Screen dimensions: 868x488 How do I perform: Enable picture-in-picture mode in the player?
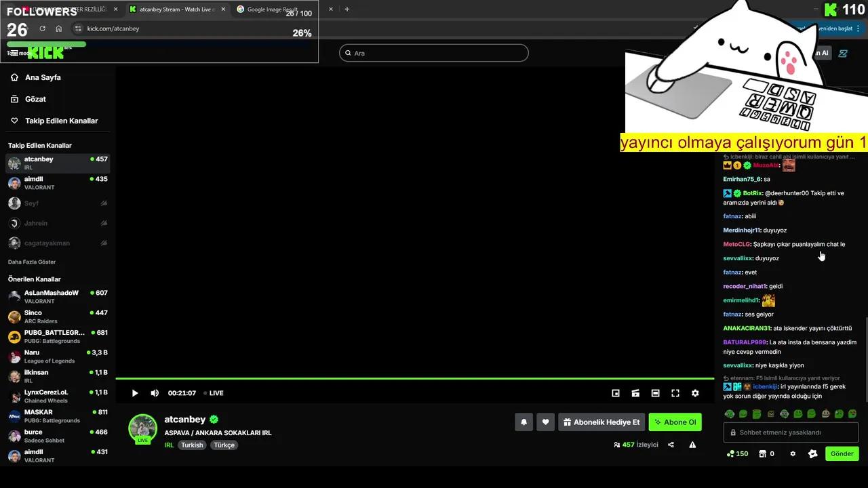[616, 393]
